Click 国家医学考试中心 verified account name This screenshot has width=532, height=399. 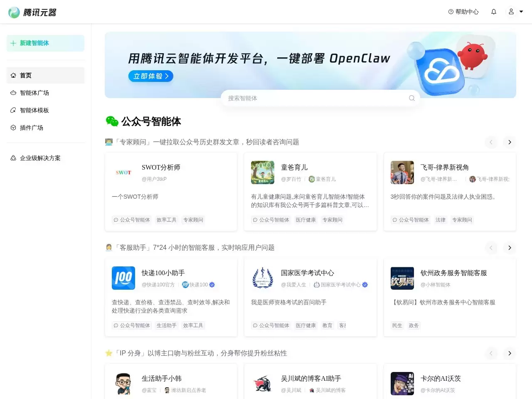click(340, 285)
